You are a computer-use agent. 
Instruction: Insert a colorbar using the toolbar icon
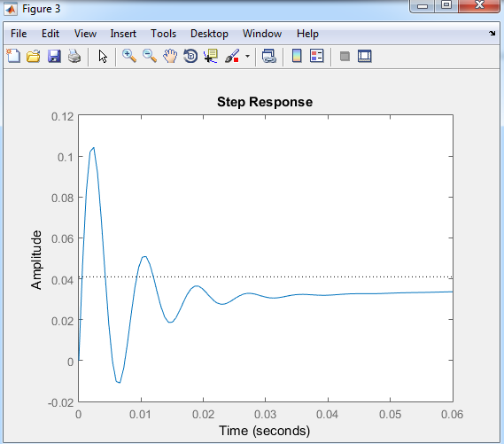click(x=297, y=56)
